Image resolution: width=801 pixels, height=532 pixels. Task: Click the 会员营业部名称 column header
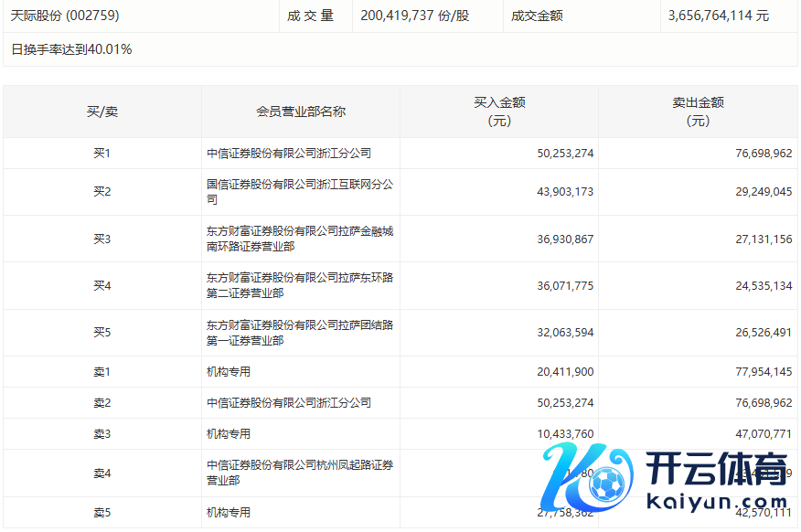pos(300,112)
